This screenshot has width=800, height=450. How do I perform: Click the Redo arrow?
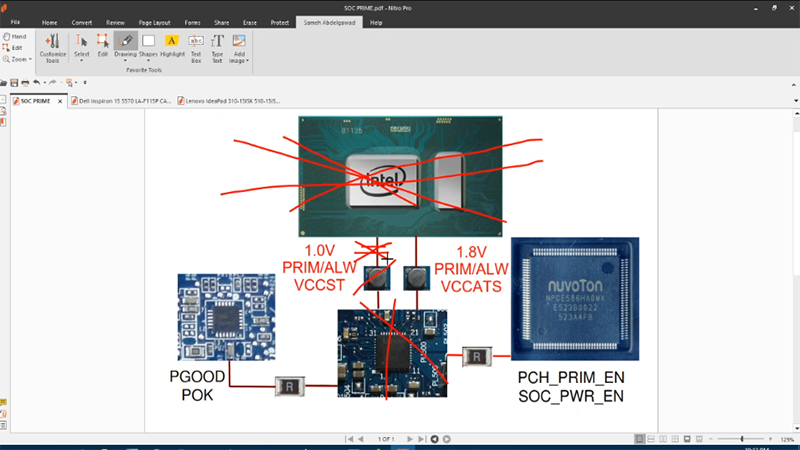click(53, 83)
